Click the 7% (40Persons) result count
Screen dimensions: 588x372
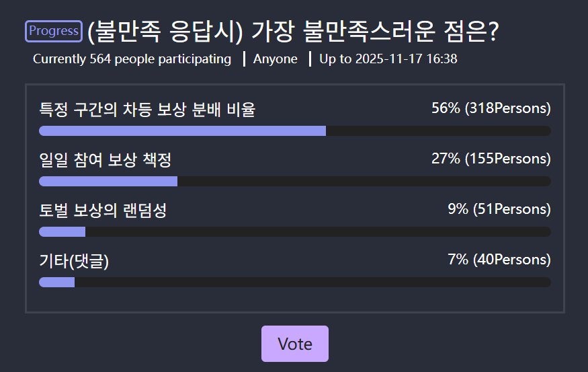(x=499, y=260)
